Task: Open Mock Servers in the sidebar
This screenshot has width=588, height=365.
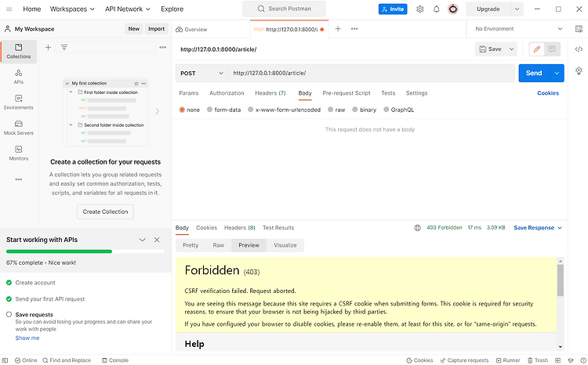Action: pos(19,128)
